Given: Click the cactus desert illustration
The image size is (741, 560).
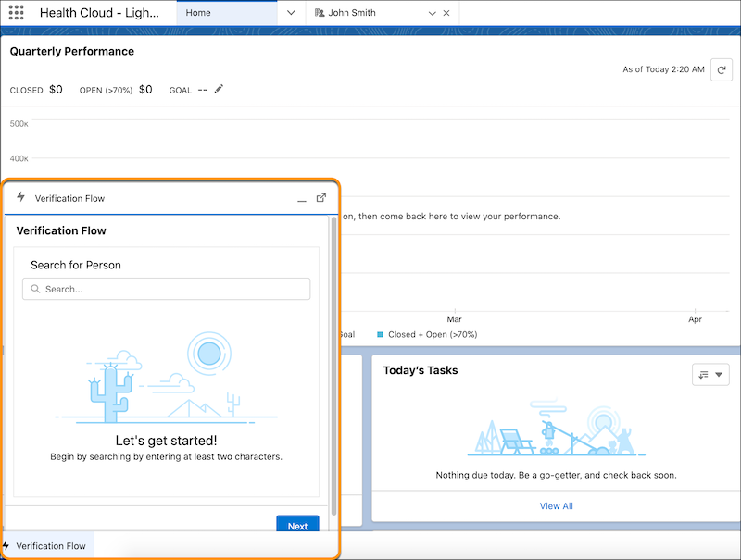Looking at the screenshot, I should point(167,378).
